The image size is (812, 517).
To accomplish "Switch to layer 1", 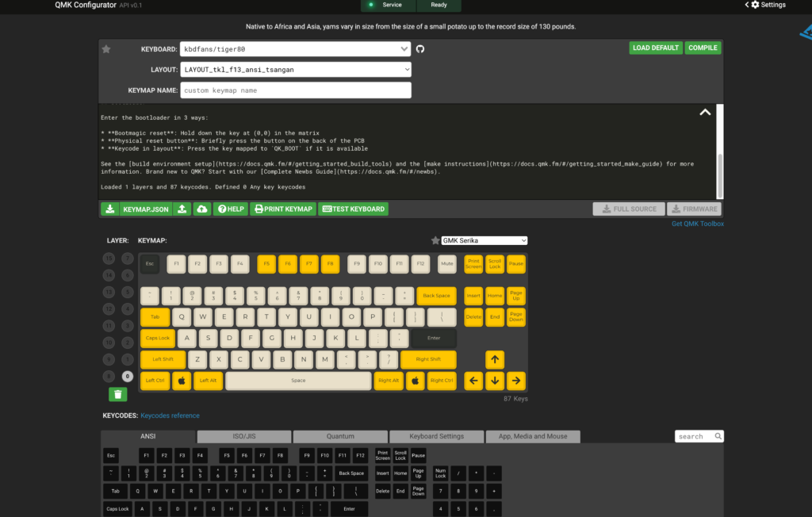I will point(128,359).
